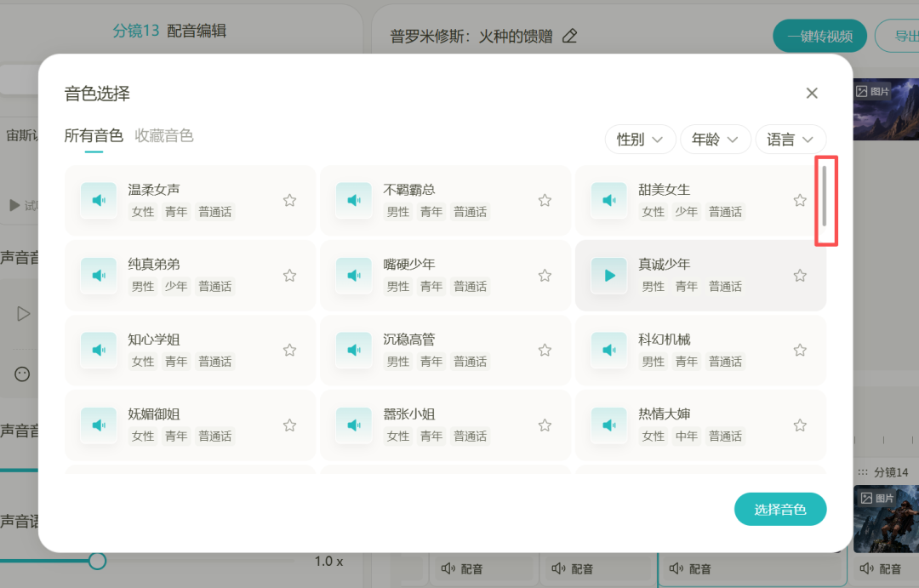The width and height of the screenshot is (919, 588).
Task: Select the 所有音色 tab
Action: pyautogui.click(x=94, y=134)
